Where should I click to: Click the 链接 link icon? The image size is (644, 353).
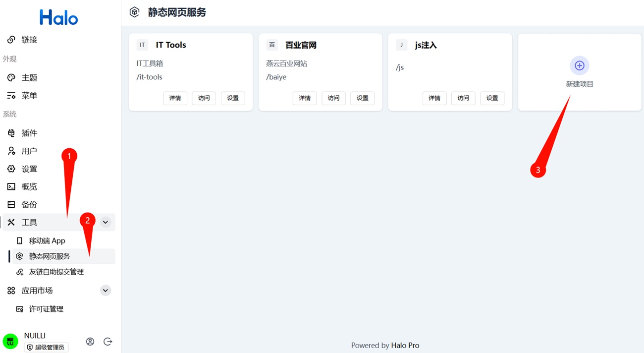[11, 40]
